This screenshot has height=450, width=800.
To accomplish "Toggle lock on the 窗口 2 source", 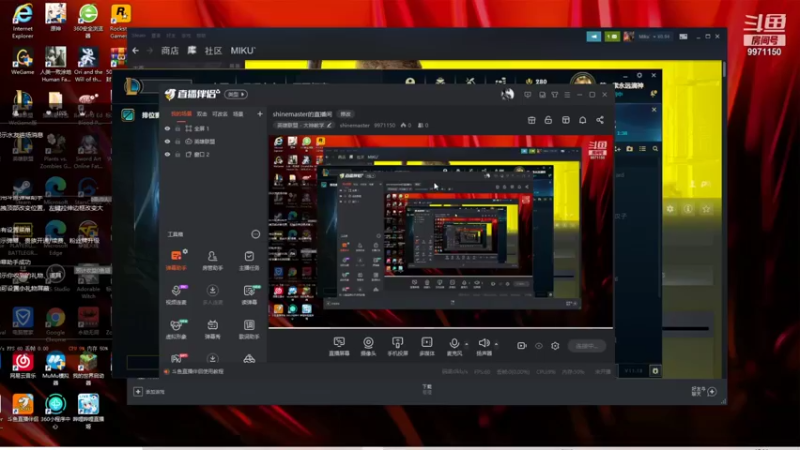I will click(x=178, y=154).
